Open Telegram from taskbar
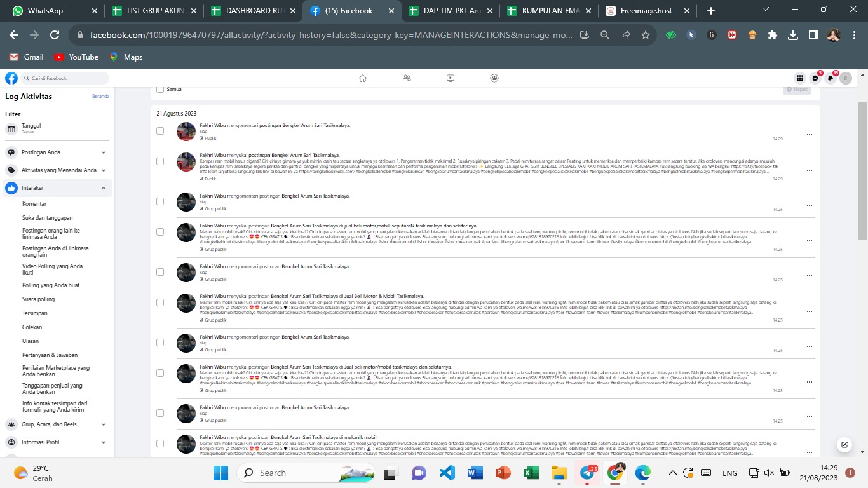 click(x=587, y=473)
